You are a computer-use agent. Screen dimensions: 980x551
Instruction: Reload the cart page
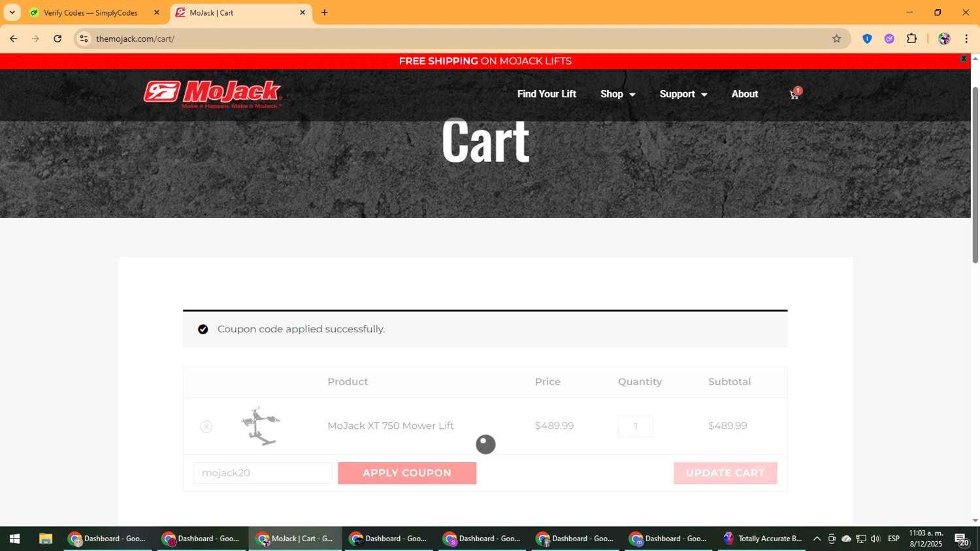(x=57, y=39)
